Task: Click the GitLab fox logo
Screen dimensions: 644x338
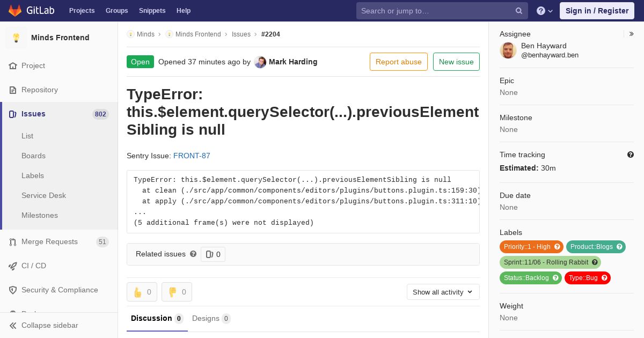Action: pos(15,11)
